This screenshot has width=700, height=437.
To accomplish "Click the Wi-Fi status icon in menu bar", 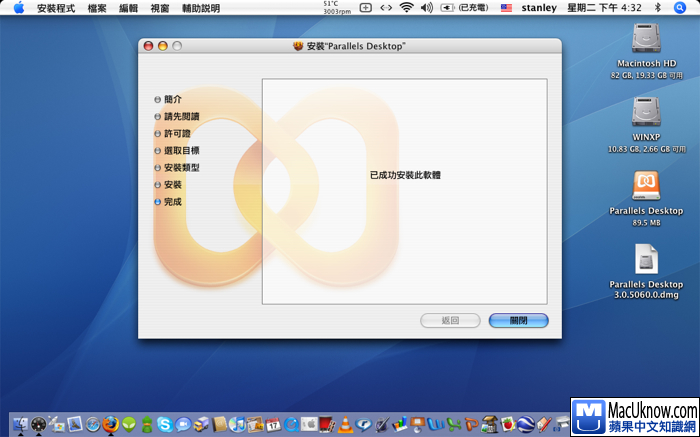I will tap(406, 7).
